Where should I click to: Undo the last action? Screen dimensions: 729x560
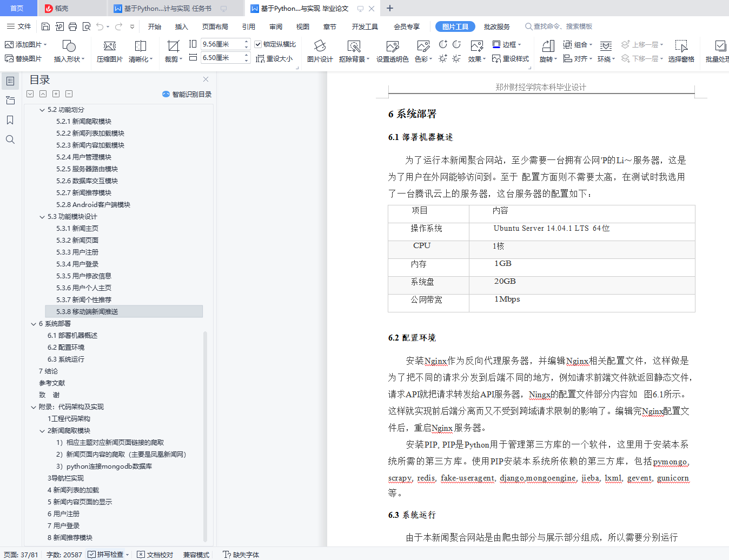click(100, 26)
